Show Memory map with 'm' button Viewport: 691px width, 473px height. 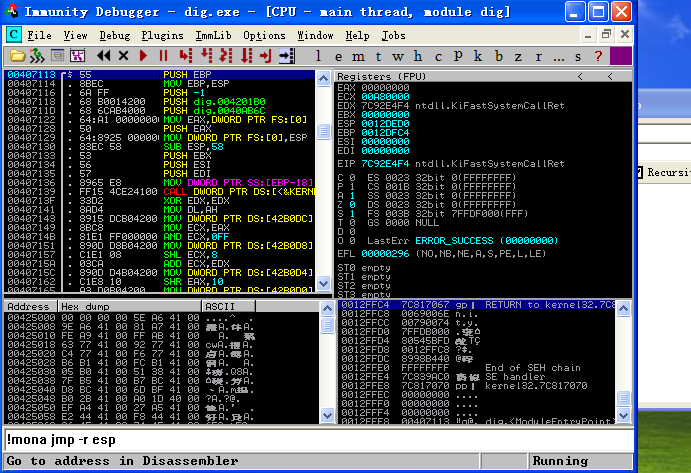(x=358, y=56)
